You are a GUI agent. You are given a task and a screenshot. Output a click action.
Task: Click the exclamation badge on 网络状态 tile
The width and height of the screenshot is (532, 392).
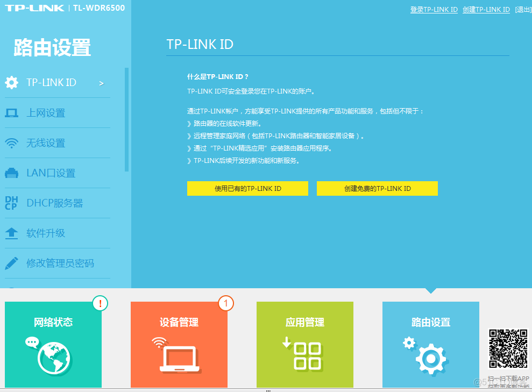pyautogui.click(x=100, y=303)
